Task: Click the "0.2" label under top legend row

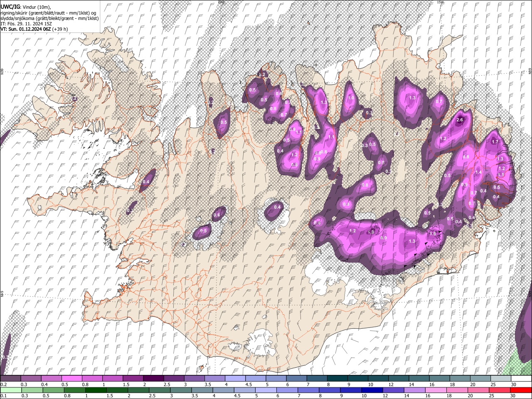Action: [x=3, y=384]
